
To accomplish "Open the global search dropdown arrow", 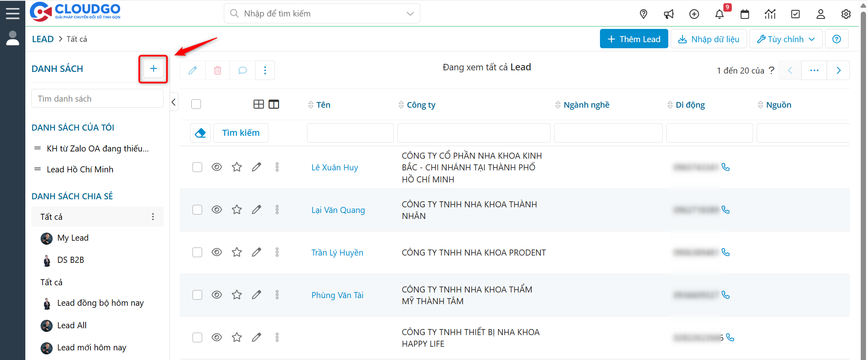I will [410, 14].
